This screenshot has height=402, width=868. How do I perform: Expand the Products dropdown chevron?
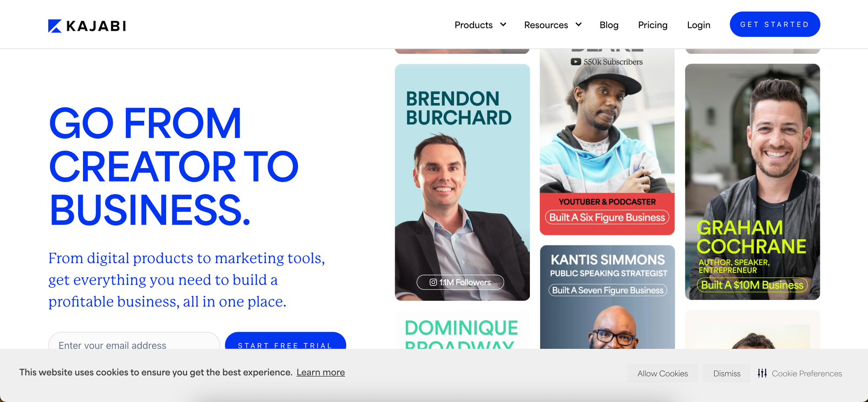click(x=503, y=25)
